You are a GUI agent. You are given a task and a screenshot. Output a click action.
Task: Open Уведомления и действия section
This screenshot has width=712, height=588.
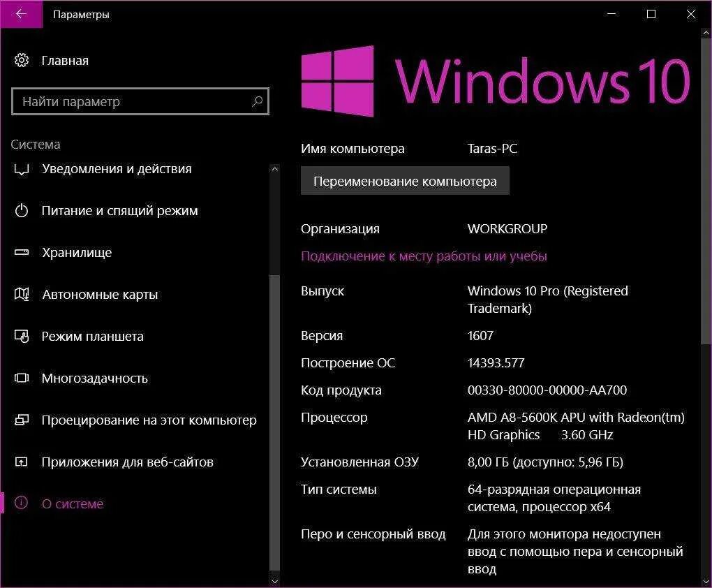point(117,168)
